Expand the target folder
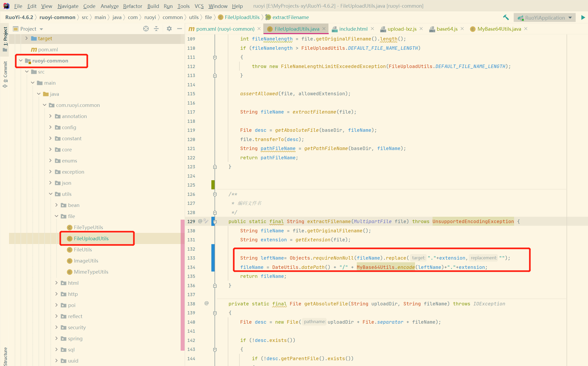The image size is (588, 366). [26, 38]
